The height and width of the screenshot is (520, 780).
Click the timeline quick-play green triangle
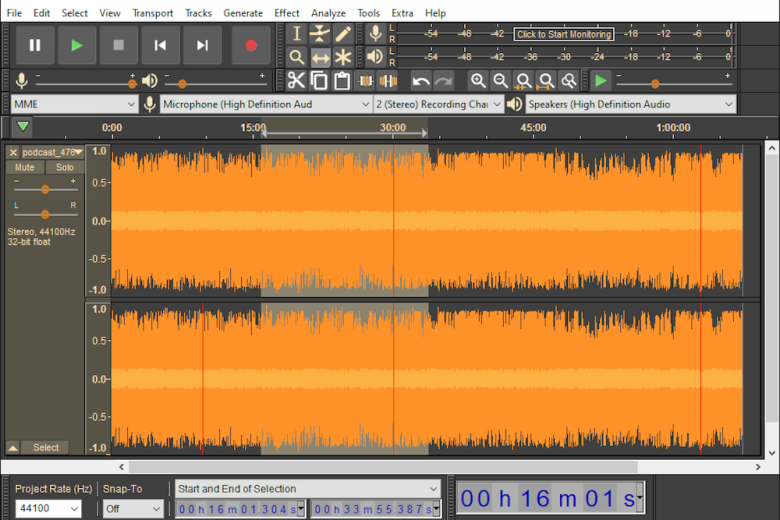point(22,126)
